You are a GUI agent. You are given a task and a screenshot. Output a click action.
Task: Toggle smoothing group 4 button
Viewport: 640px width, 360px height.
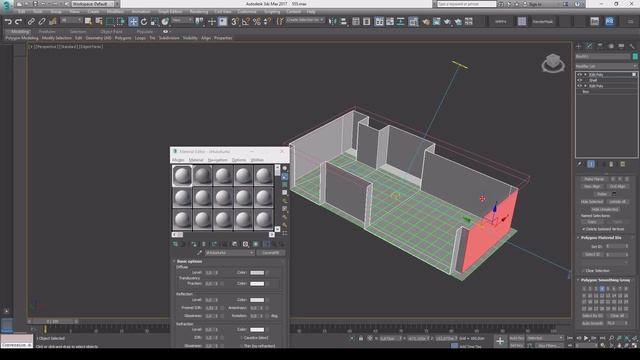tap(602, 289)
